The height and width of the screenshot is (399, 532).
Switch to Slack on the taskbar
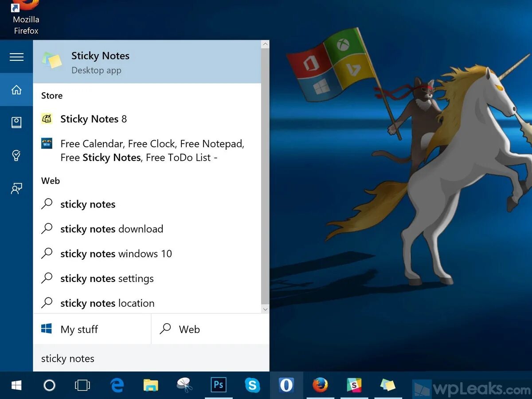354,385
